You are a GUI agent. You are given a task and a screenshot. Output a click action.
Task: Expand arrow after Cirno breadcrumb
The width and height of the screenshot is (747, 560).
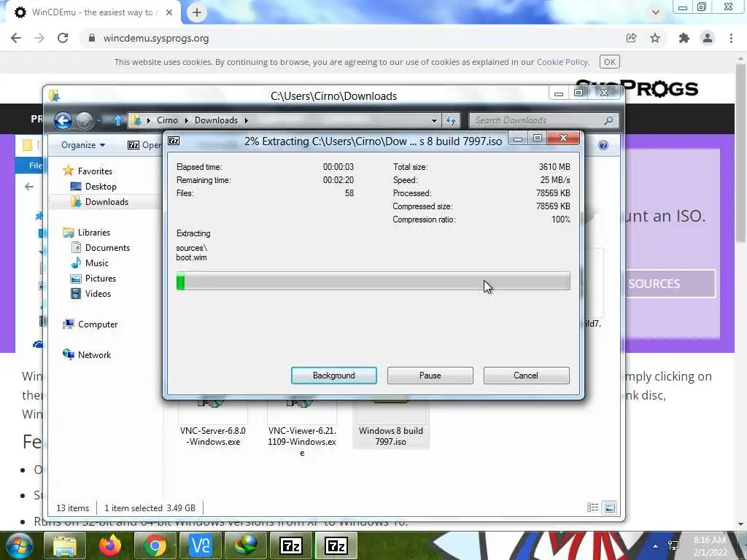point(186,120)
